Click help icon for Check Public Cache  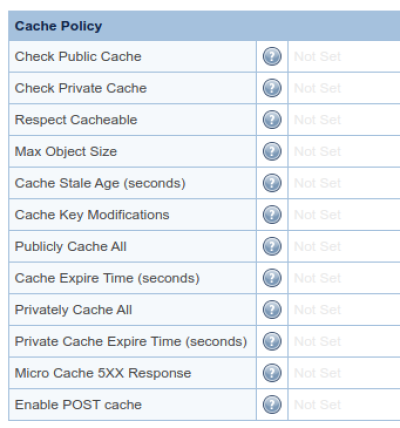(272, 56)
